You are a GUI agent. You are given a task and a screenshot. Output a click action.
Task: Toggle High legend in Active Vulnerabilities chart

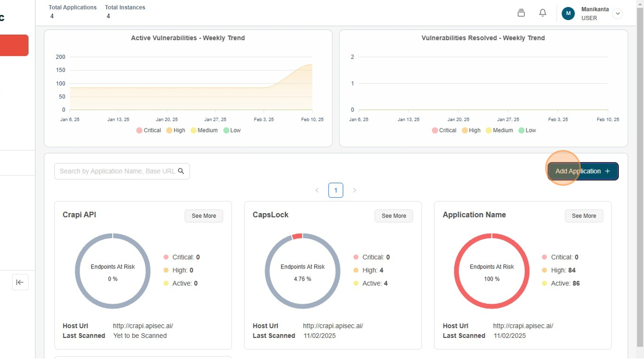coord(176,130)
